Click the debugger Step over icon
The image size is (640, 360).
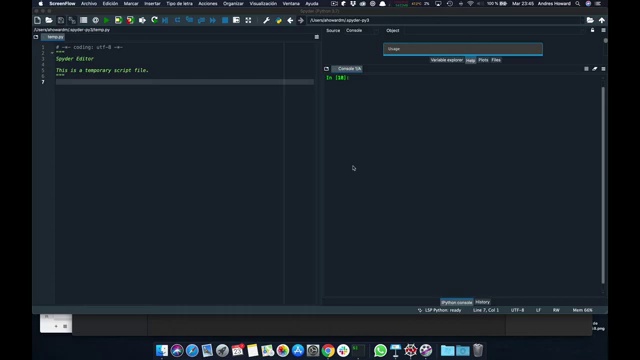178,20
